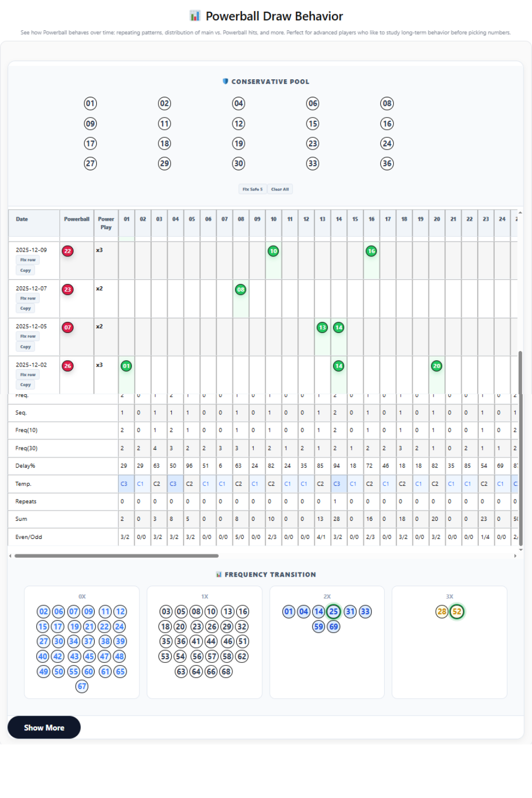
Task: Click the bar chart icon beside the title
Action: coord(195,16)
